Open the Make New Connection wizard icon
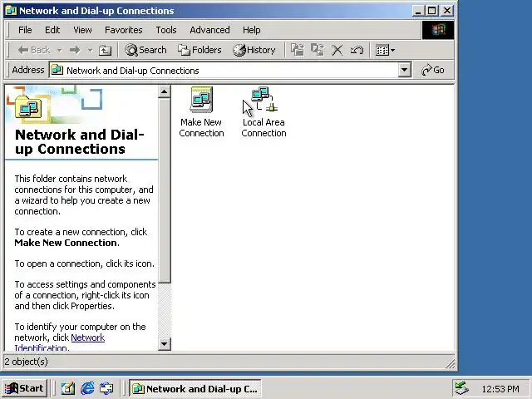The height and width of the screenshot is (399, 532). tap(201, 112)
